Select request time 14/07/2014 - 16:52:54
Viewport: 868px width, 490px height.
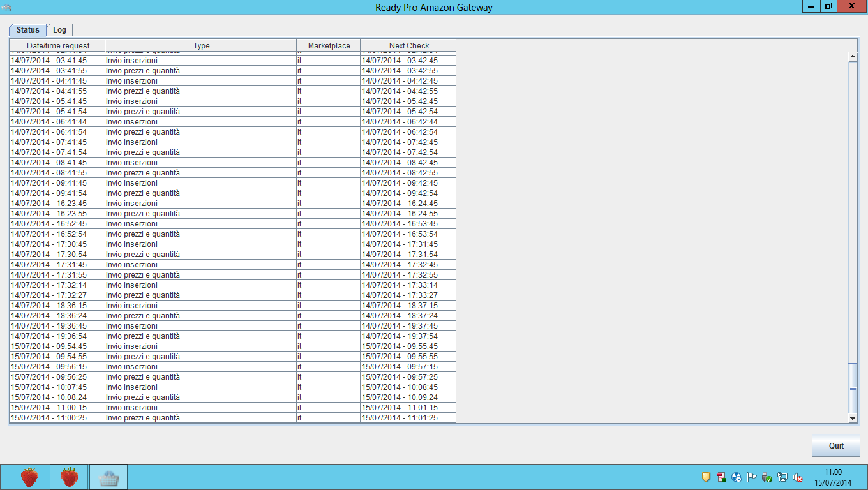57,234
